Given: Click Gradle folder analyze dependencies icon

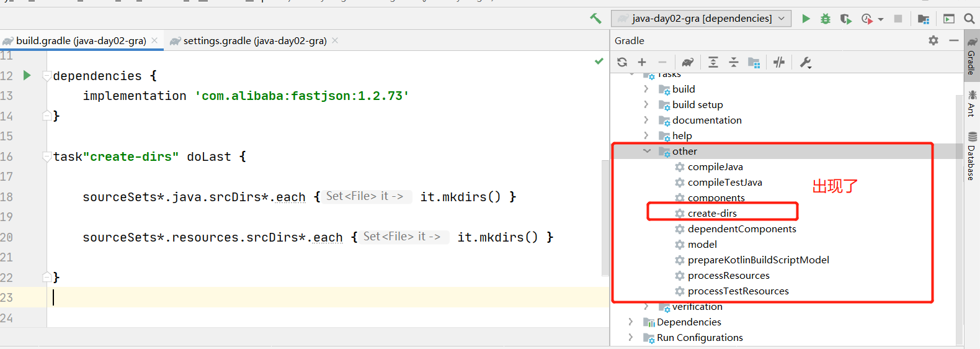Looking at the screenshot, I should 754,62.
